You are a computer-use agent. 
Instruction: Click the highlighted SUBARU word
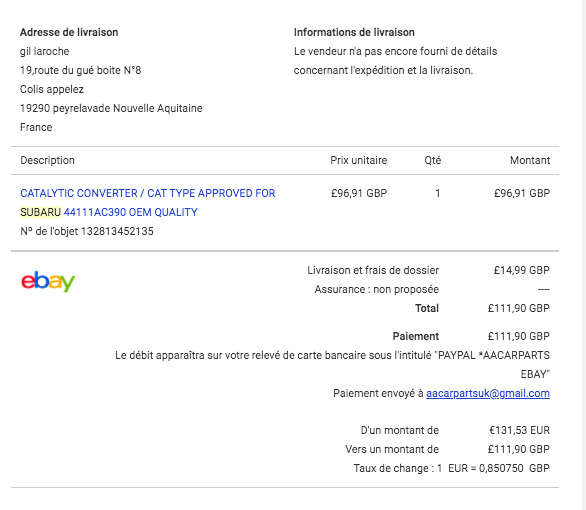(x=40, y=212)
